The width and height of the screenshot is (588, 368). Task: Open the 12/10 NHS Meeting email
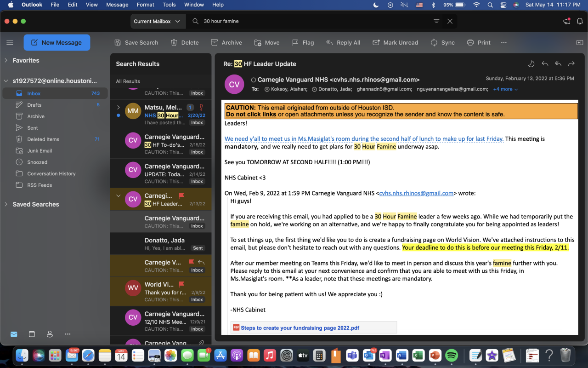tap(161, 321)
